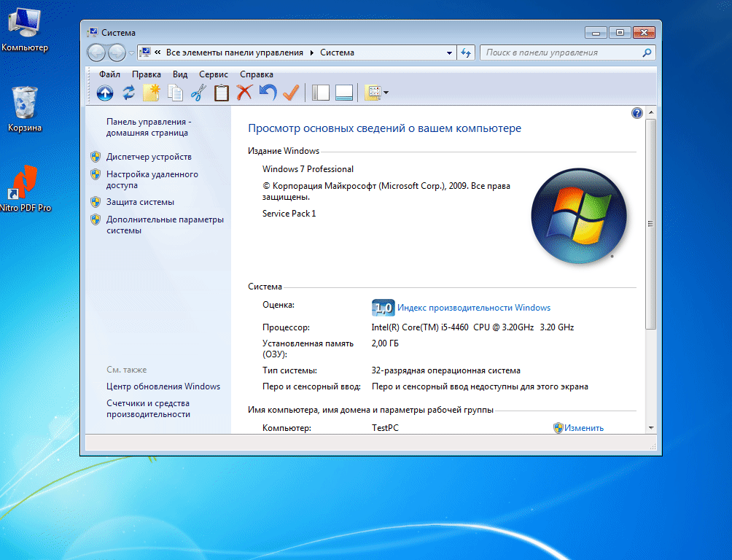Select 32-разрядная операционная система text
Viewport: 732px width, 560px height.
coord(445,370)
